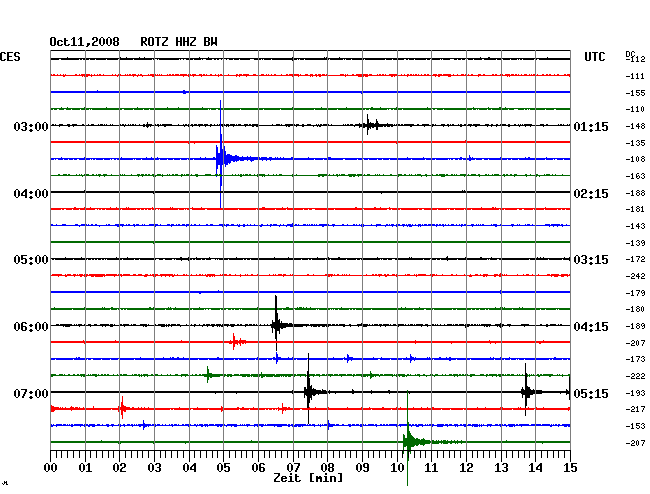Click the large blue seismic event near minute 05
The width and height of the screenshot is (650, 494).
click(221, 158)
